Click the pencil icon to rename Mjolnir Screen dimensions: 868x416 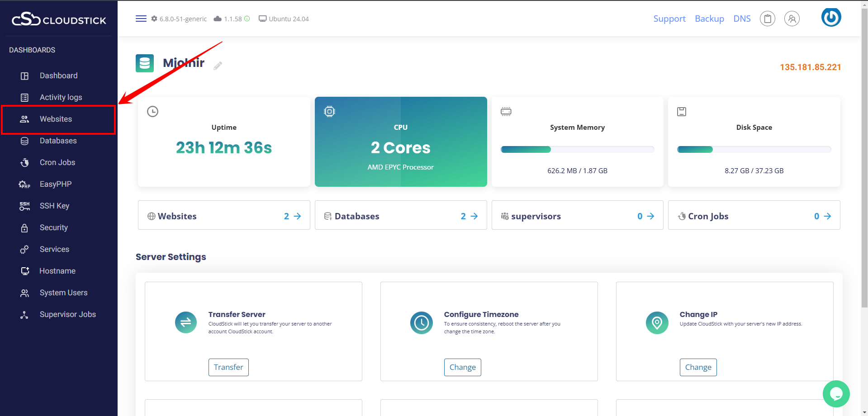218,66
